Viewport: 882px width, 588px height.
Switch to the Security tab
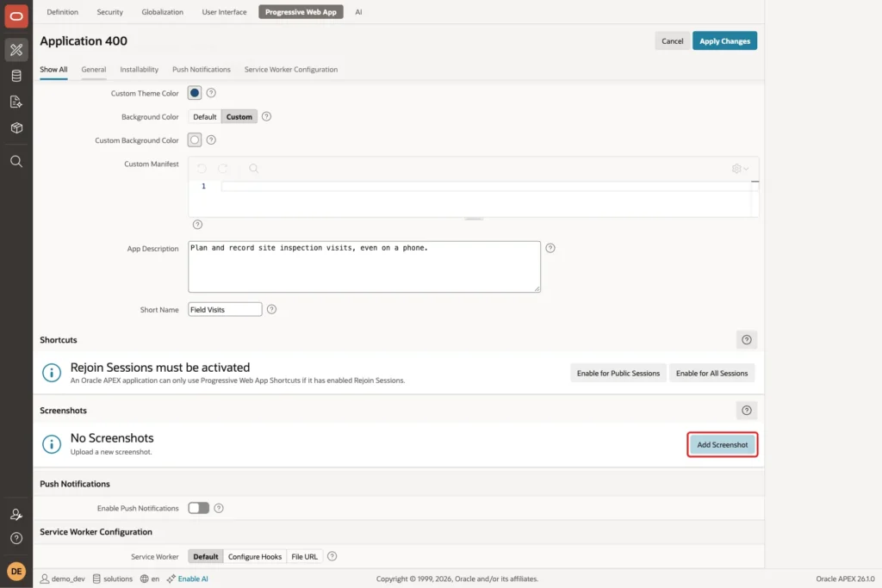coord(109,12)
